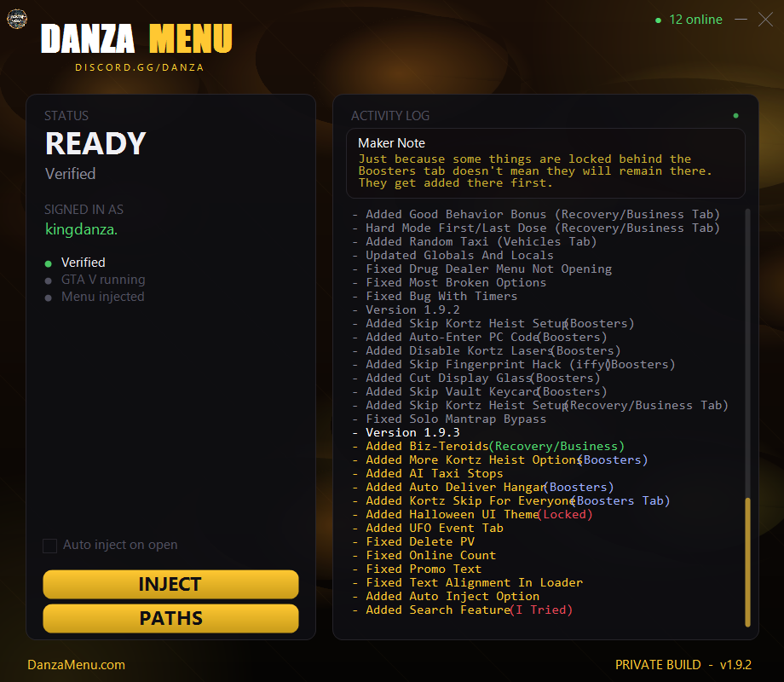
Task: Click the round Danza logo icon
Action: 16,19
